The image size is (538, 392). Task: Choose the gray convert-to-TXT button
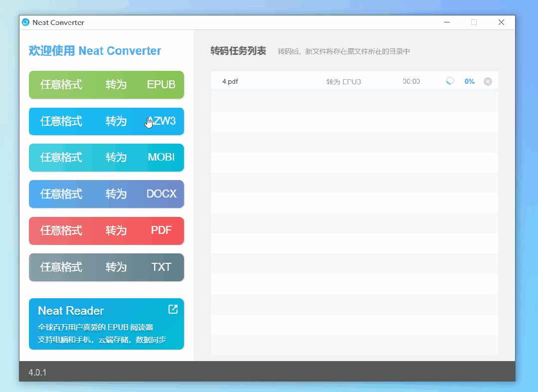[106, 267]
